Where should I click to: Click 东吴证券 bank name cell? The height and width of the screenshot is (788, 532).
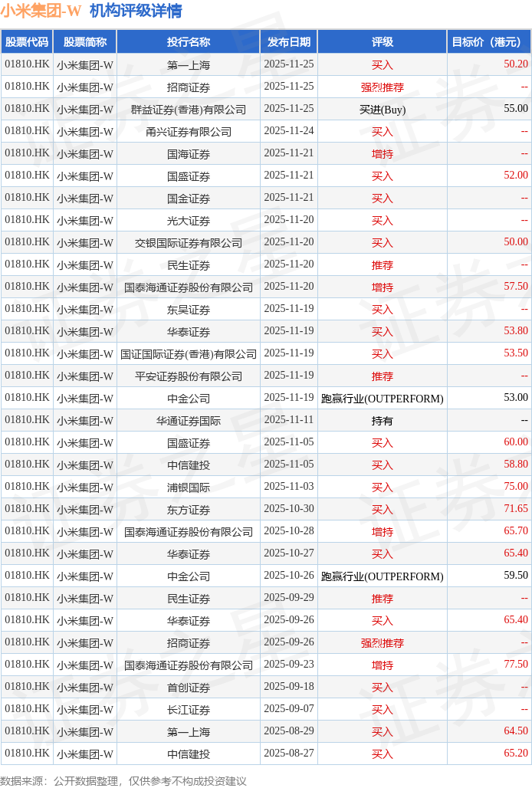point(189,309)
